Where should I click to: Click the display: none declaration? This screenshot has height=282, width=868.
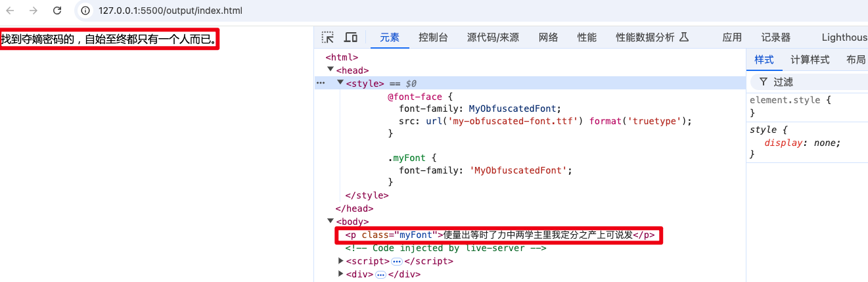[x=803, y=143]
